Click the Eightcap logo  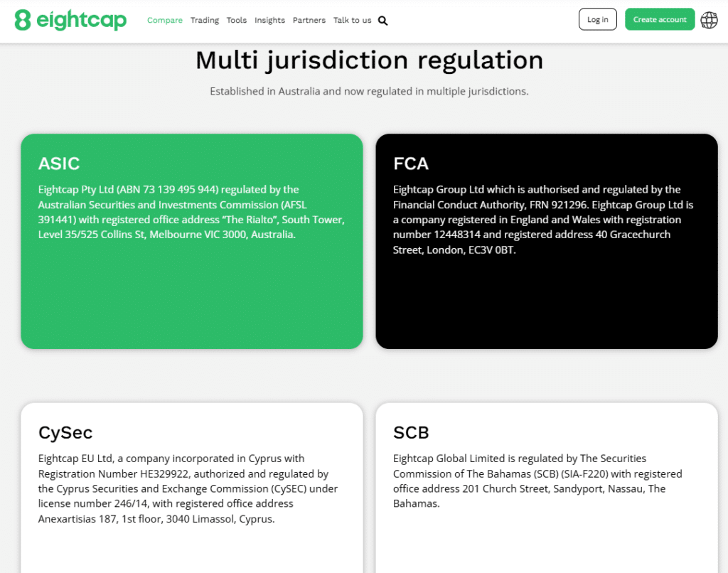tap(70, 20)
